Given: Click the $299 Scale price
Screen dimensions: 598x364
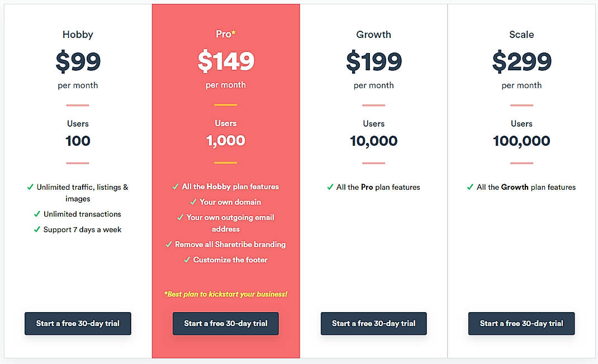Looking at the screenshot, I should [521, 61].
